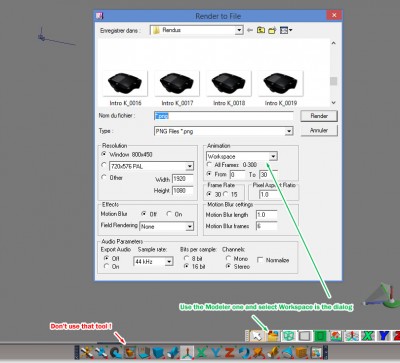Select the orange crossed tools icon
The width and height of the screenshot is (400, 363).
pos(86,352)
